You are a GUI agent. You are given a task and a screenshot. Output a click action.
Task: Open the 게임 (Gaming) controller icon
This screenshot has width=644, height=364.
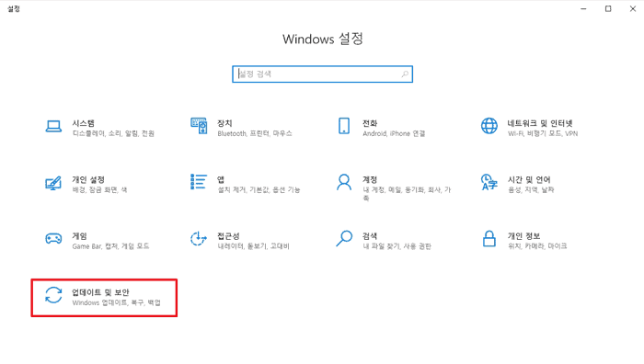(53, 238)
